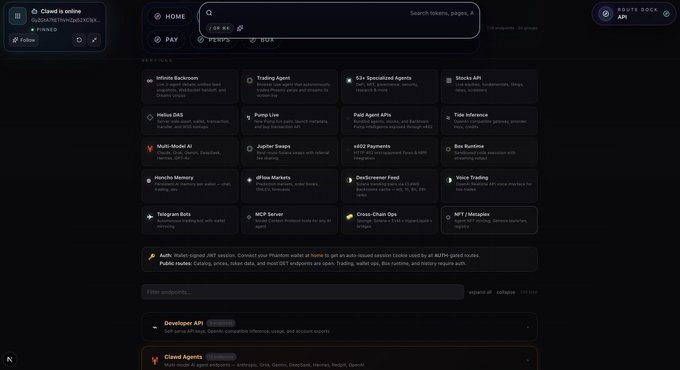Screen dimensions: 680x370
Task: Click the Honcho Memory card icon
Action: [x=149, y=180]
